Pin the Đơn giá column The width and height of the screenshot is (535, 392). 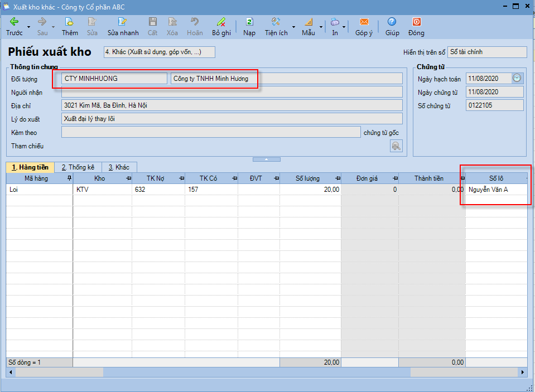tap(395, 178)
